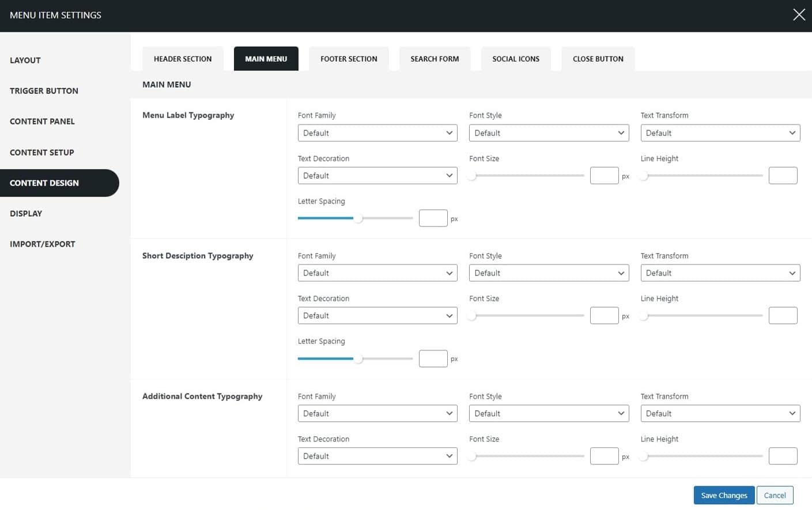812x510 pixels.
Task: Expand Short Description Text Decoration dropdown
Action: point(377,315)
